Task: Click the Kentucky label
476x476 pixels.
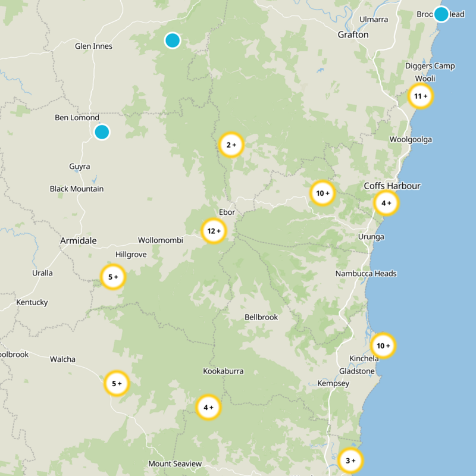Action: point(32,302)
